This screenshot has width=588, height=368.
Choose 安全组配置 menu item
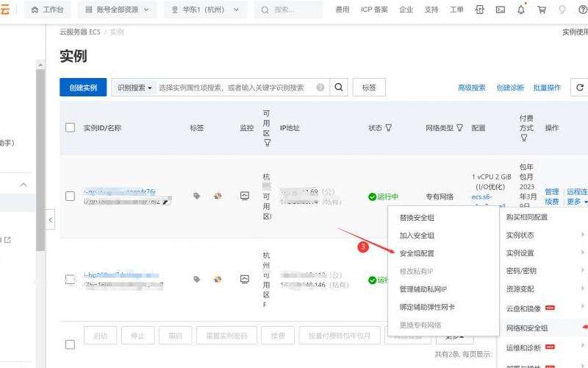point(417,253)
